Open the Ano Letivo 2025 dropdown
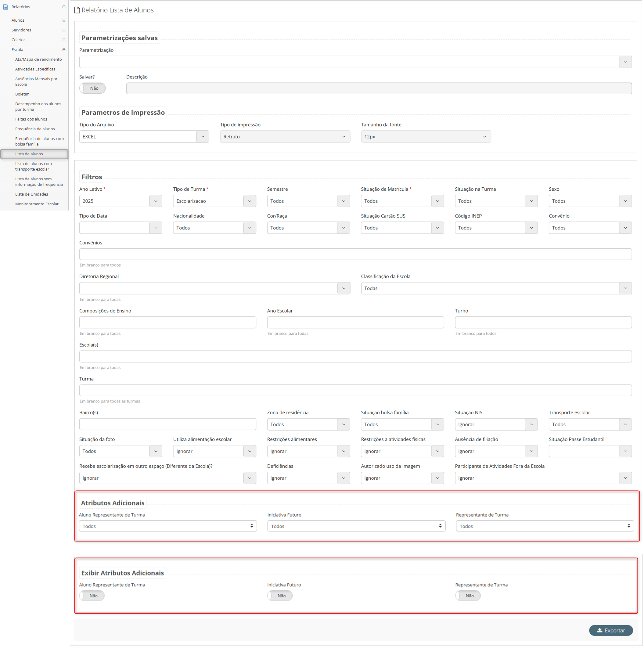 tap(121, 201)
